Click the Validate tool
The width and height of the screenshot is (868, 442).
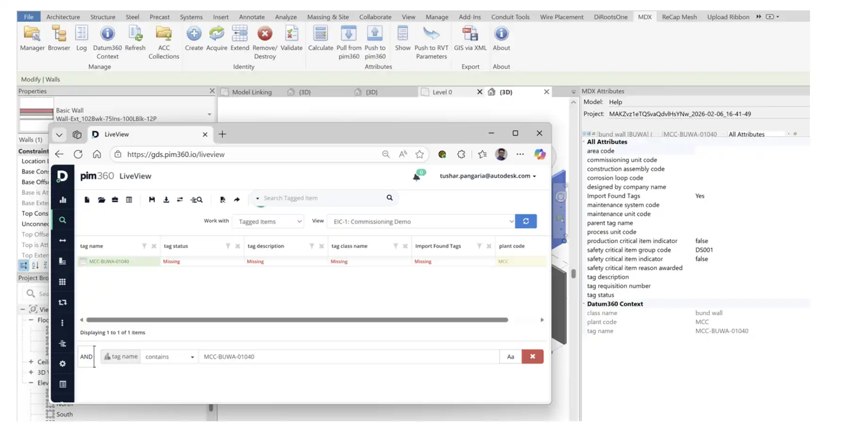(x=291, y=40)
